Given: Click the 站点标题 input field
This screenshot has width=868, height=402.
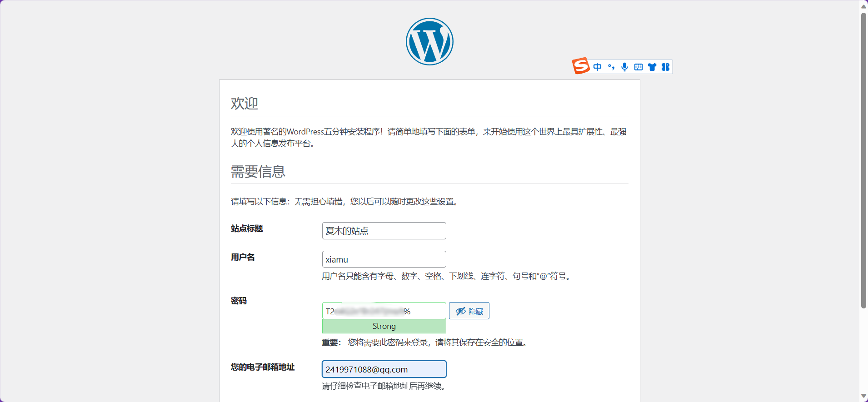Looking at the screenshot, I should point(384,231).
